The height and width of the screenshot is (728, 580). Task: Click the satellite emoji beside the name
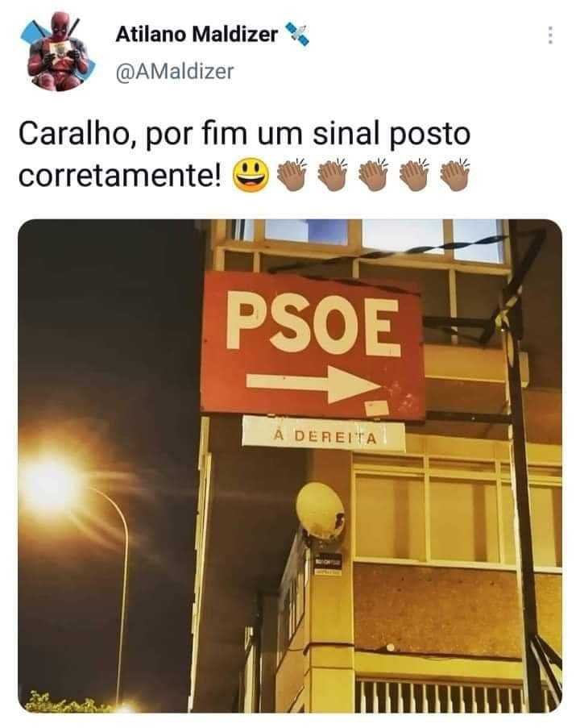pyautogui.click(x=296, y=34)
